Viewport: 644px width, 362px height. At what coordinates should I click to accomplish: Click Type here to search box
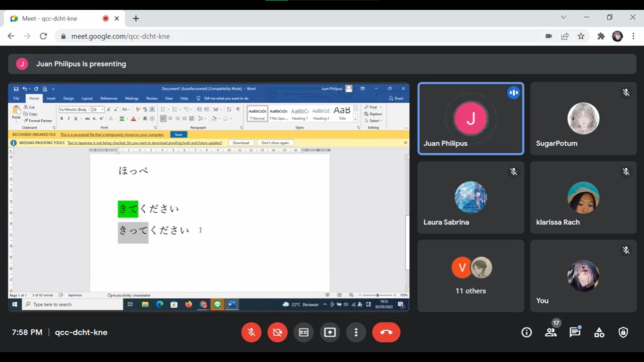click(x=73, y=304)
